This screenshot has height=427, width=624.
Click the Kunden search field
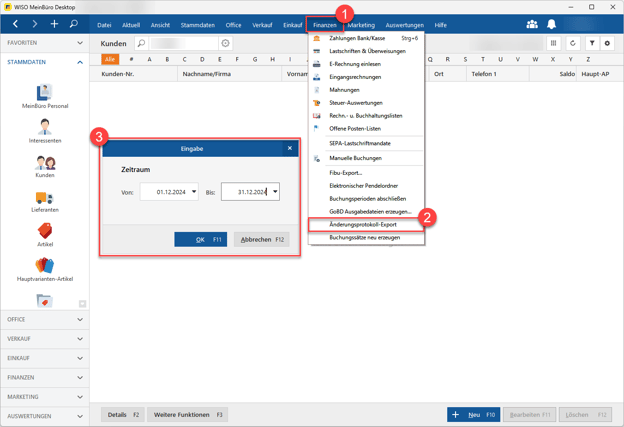(183, 44)
